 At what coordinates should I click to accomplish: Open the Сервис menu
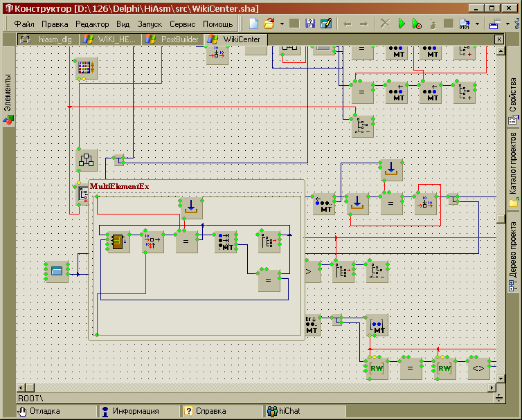(x=182, y=24)
